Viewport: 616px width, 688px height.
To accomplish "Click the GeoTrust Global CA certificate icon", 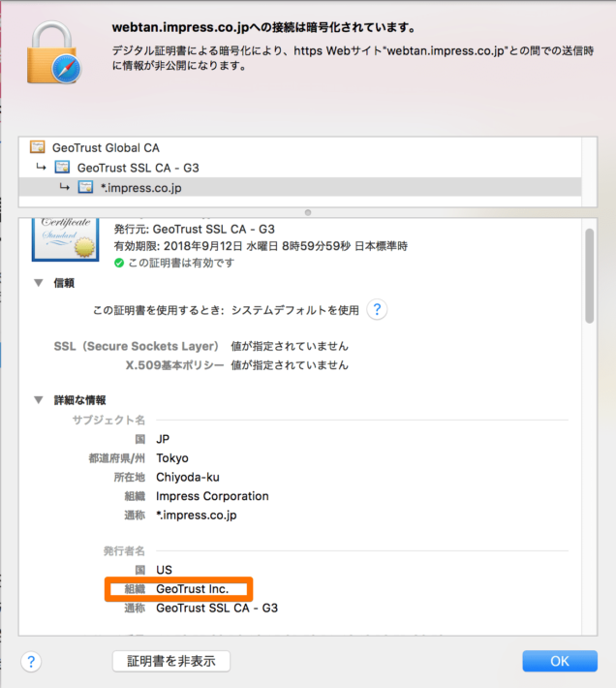I will (x=37, y=147).
